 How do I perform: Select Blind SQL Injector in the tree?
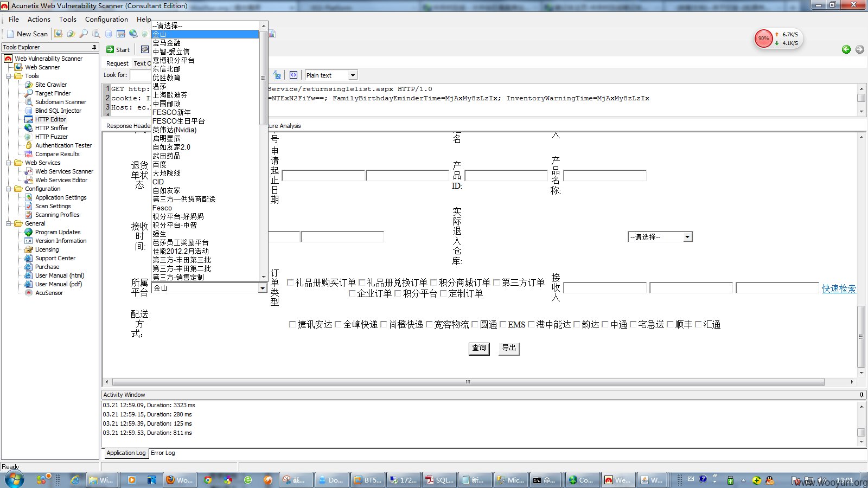[x=58, y=111]
